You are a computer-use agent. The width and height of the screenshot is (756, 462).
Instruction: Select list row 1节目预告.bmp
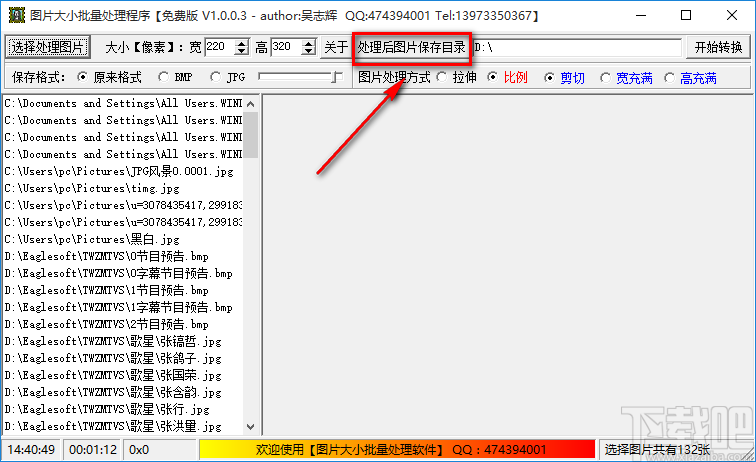click(x=123, y=290)
